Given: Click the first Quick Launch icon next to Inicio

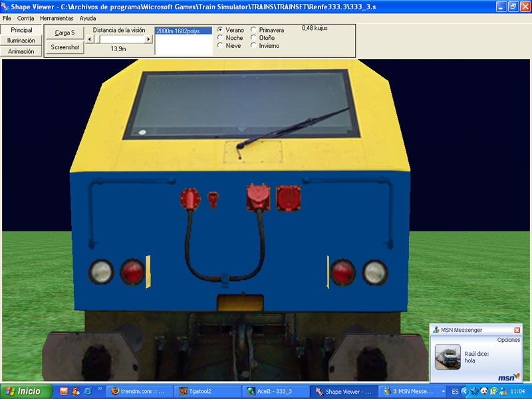Looking at the screenshot, I should (63, 391).
